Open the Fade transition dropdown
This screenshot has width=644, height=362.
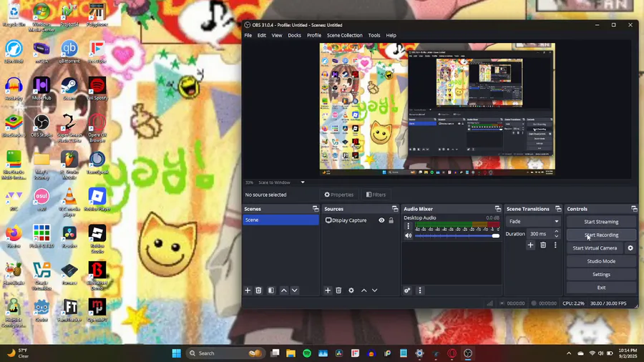[533, 222]
